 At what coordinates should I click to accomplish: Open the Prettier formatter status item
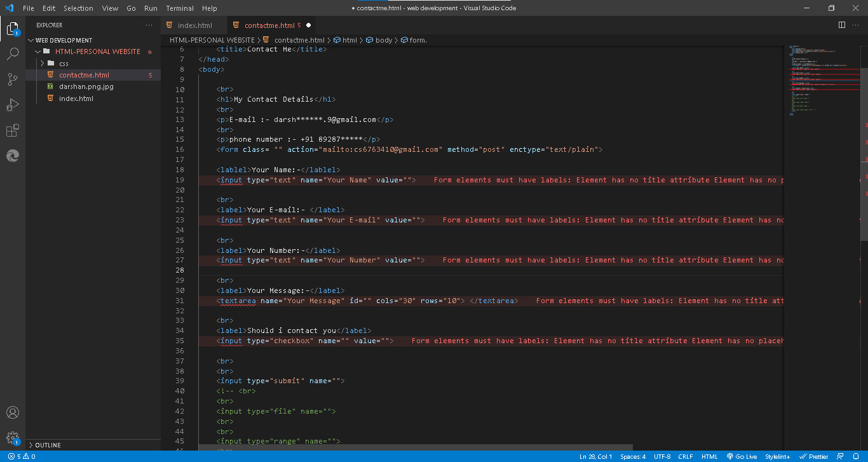pyautogui.click(x=815, y=456)
